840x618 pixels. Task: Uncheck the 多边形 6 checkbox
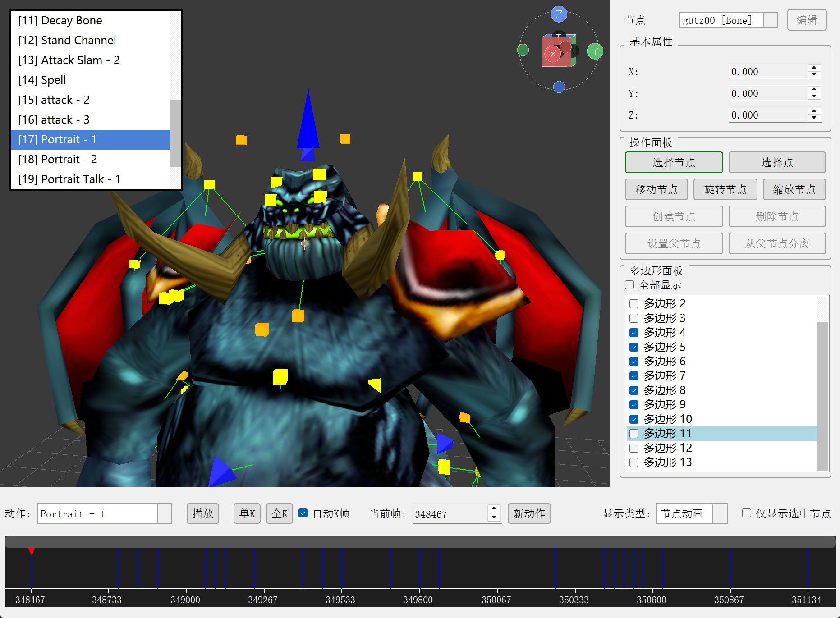pyautogui.click(x=634, y=362)
